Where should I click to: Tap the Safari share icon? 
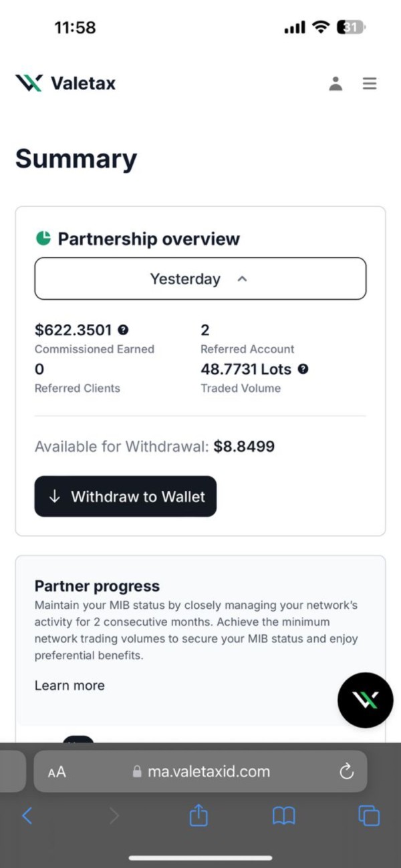click(198, 815)
